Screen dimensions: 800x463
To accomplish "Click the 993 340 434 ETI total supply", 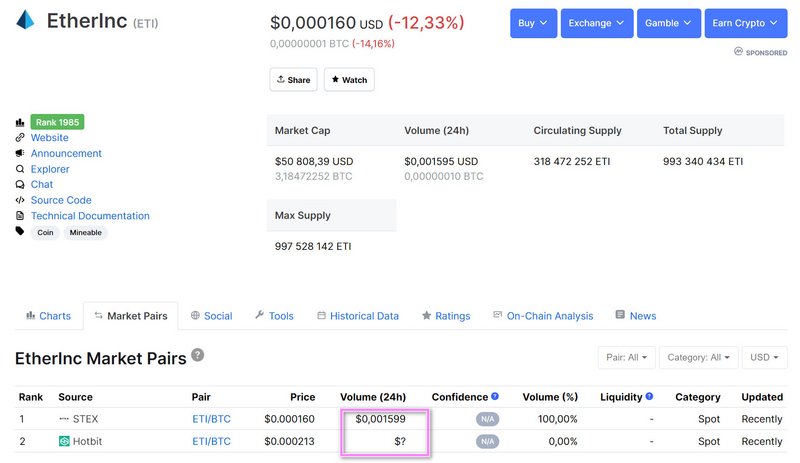I will (703, 161).
